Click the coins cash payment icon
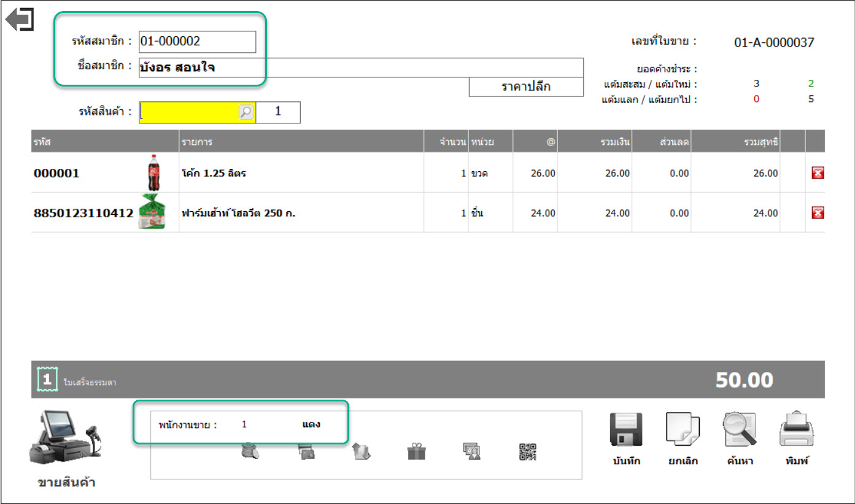Image resolution: width=855 pixels, height=504 pixels. [x=250, y=452]
